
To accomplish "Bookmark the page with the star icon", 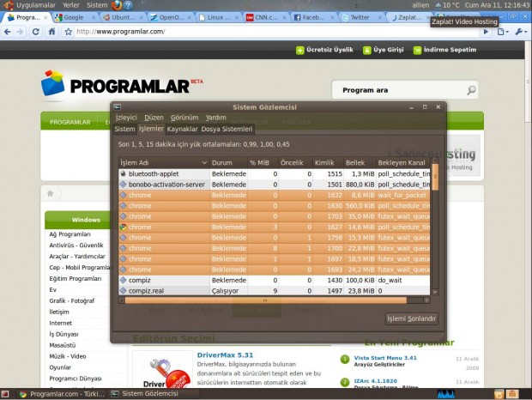I will [68, 32].
